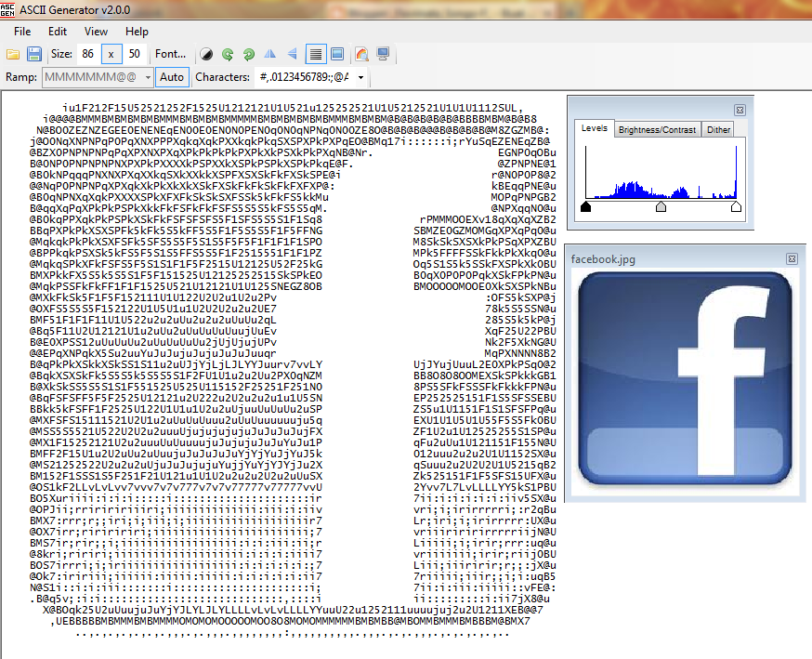Flip the image vertically
The width and height of the screenshot is (812, 659).
point(292,54)
